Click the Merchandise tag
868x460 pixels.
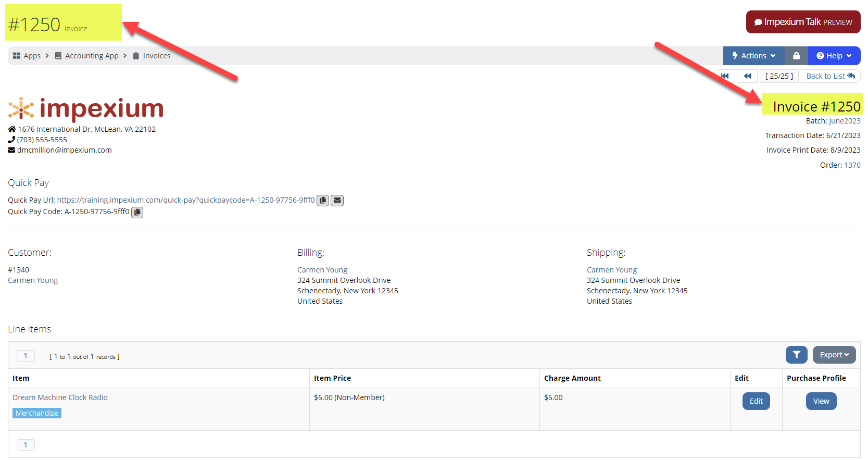pos(37,413)
